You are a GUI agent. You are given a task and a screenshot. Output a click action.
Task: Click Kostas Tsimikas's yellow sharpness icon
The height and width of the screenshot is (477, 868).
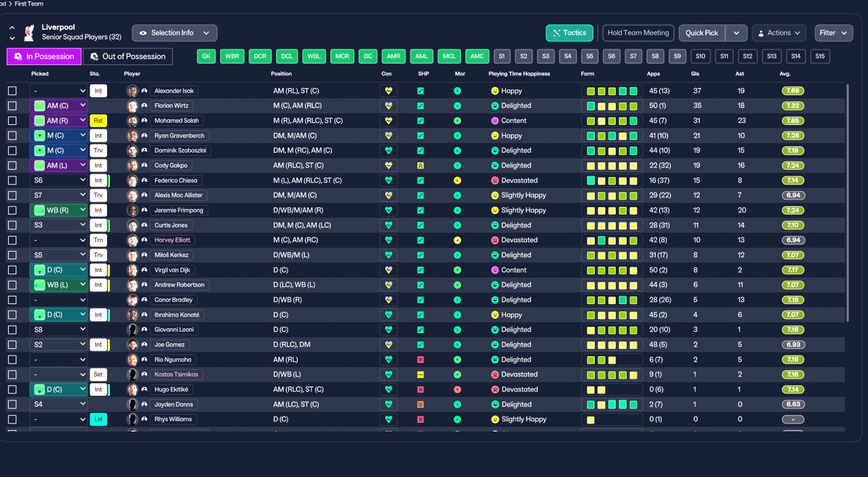(420, 375)
